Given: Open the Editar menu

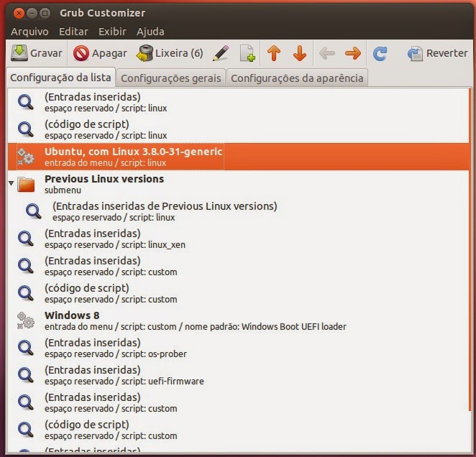Looking at the screenshot, I should tap(73, 32).
